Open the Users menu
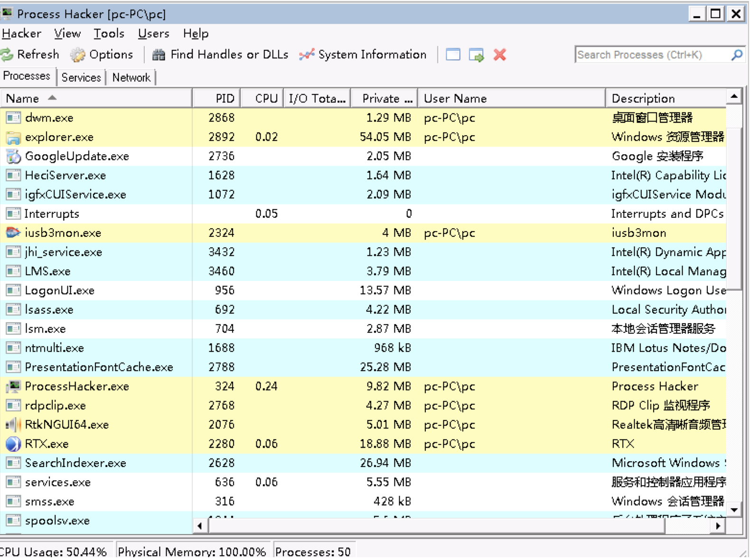This screenshot has height=560, width=750. click(153, 34)
